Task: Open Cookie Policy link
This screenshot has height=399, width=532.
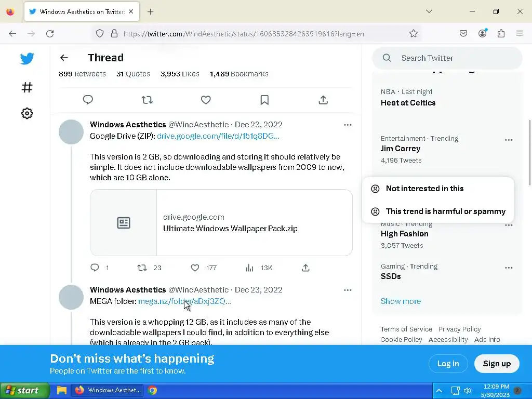Action: click(x=401, y=340)
